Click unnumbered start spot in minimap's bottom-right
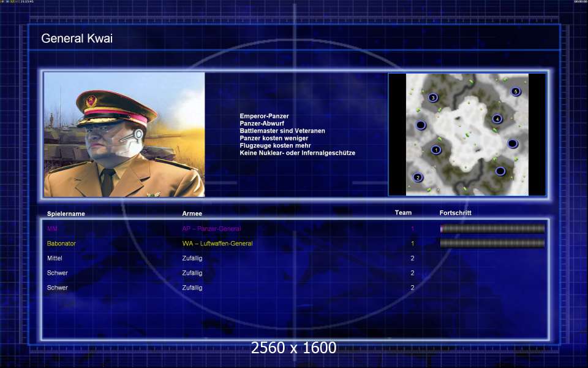Screen dimensions: 588x368 500,171
